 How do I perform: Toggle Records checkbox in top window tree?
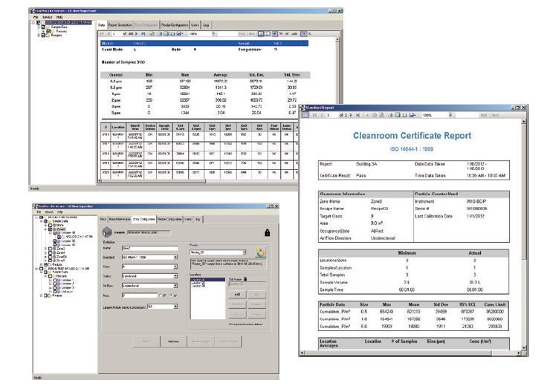48,31
